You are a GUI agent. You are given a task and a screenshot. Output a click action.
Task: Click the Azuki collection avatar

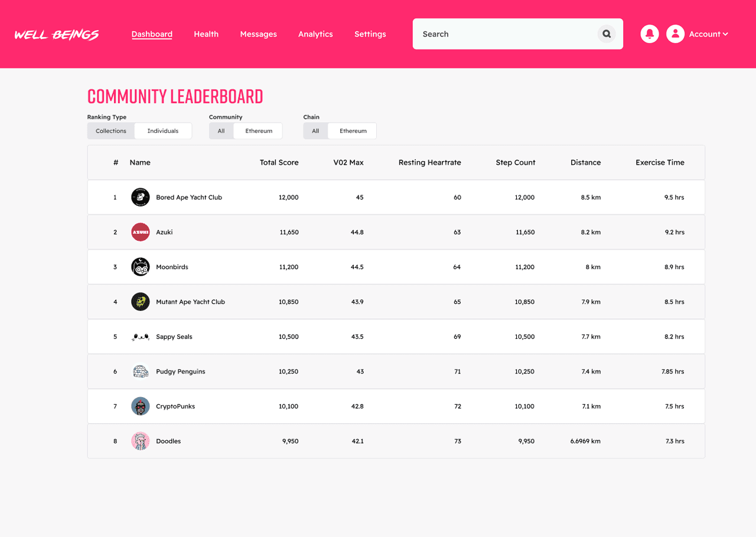coord(140,232)
